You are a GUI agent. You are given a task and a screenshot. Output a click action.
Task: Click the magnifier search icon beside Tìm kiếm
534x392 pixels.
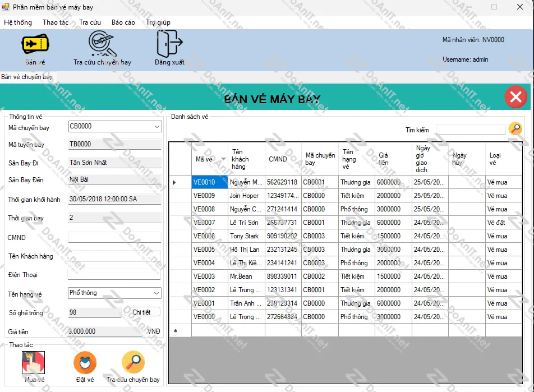click(x=514, y=128)
